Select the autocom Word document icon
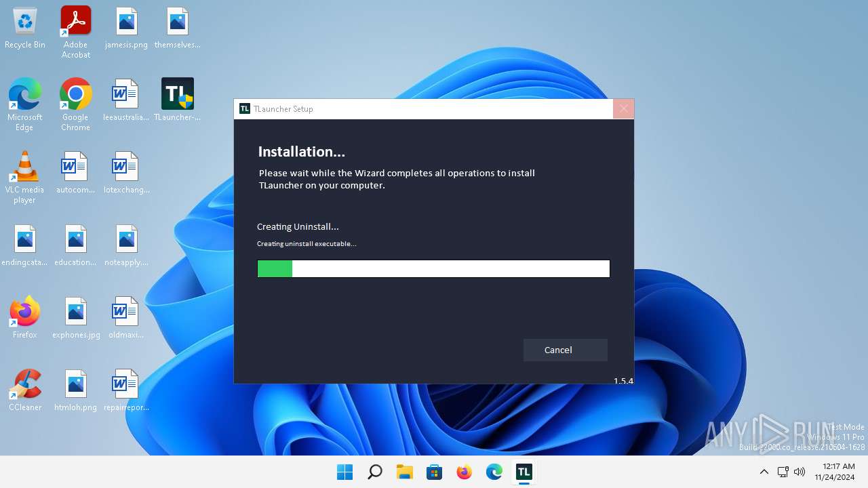Image resolution: width=868 pixels, height=488 pixels. pos(76,174)
